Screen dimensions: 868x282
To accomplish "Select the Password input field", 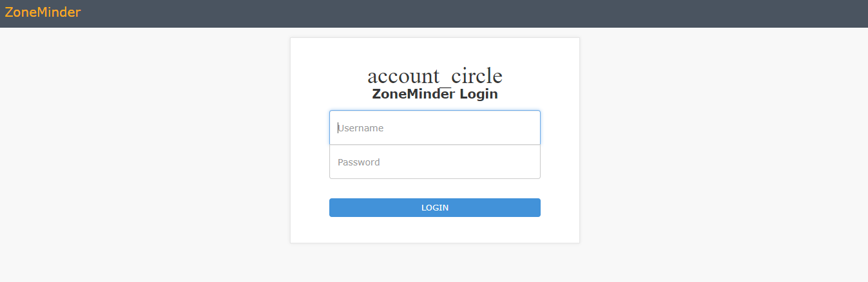I will [435, 162].
